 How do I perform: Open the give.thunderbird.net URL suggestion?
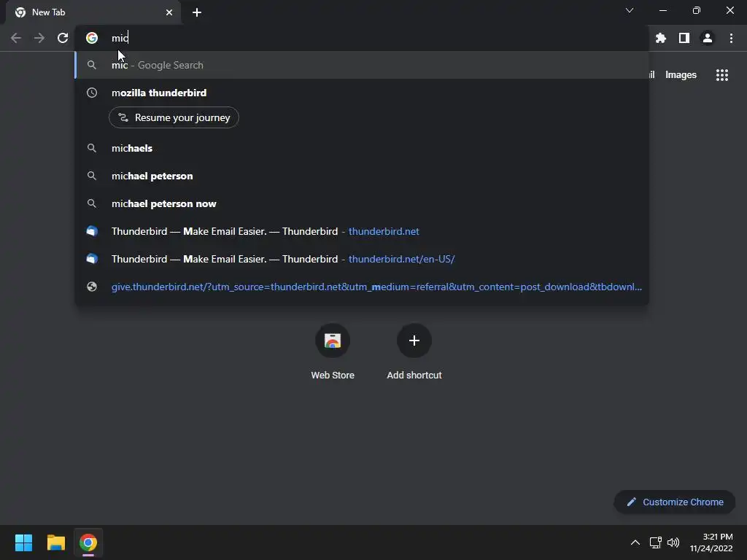(362, 287)
